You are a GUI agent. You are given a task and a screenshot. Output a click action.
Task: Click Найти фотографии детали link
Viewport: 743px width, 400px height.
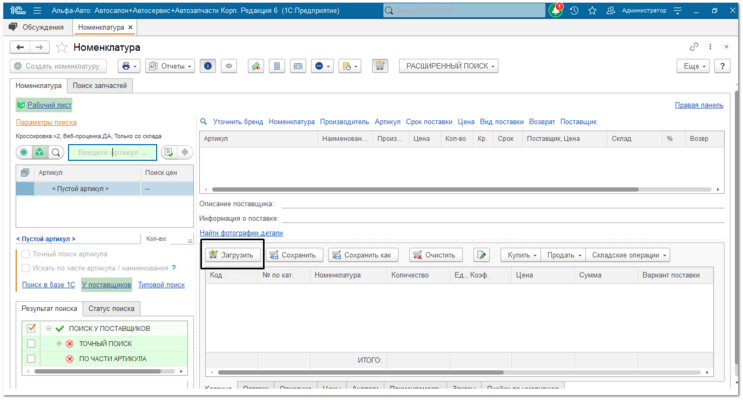(x=241, y=233)
